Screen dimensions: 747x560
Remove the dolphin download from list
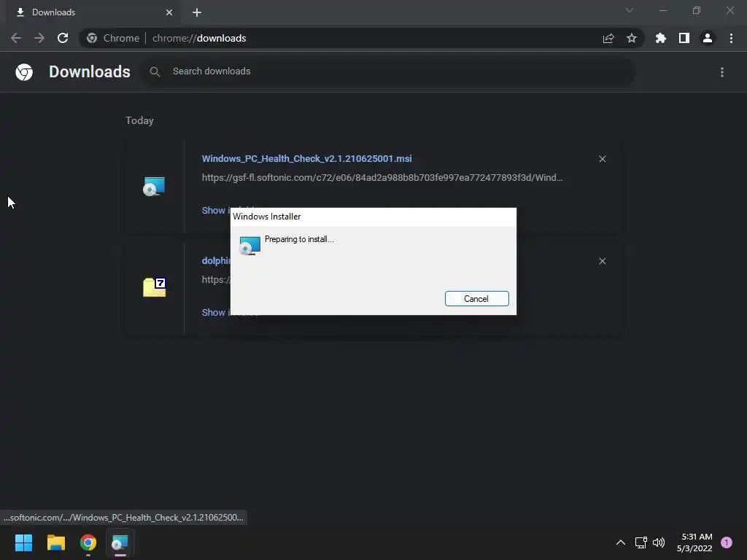(602, 261)
